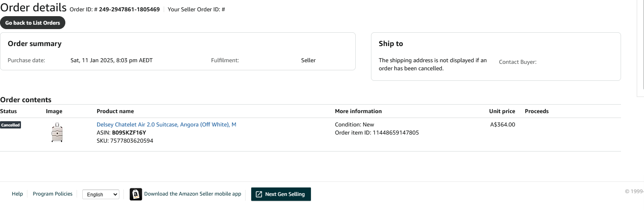Select Order item ID 11448659147805
644x221 pixels.
pyautogui.click(x=377, y=133)
